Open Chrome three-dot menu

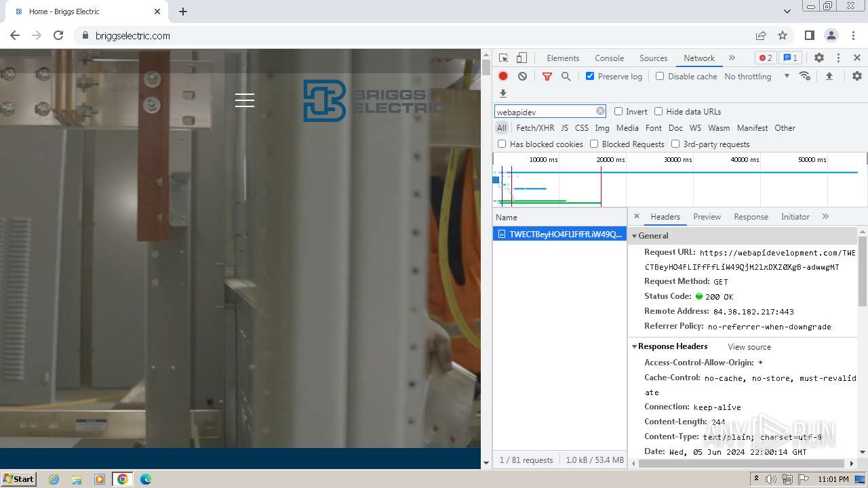pos(853,35)
